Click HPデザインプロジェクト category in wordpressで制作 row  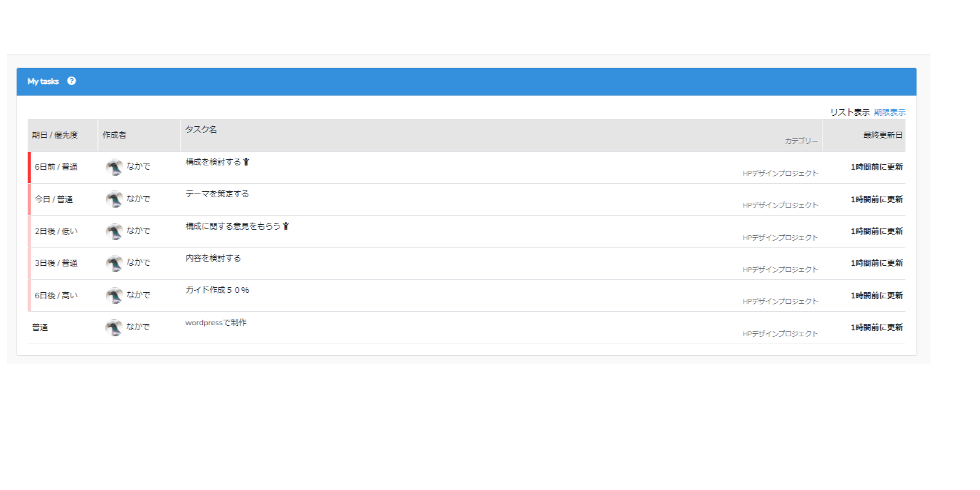[780, 334]
